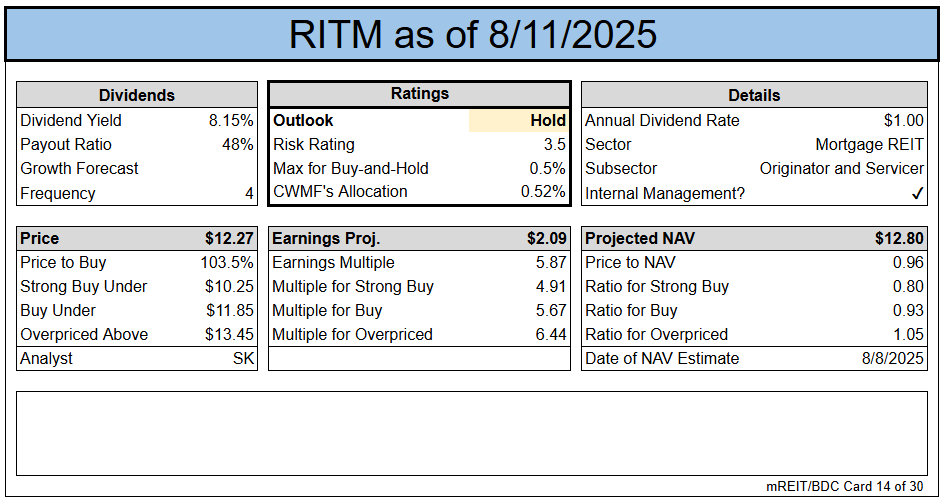Screen dimensions: 942x500
Task: Click the 8.15% dividend yield value
Action: (231, 120)
